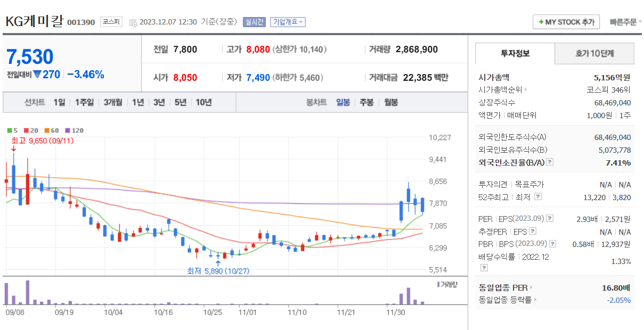Click the red 20-day moving average legend
This screenshot has width=644, height=330.
(30, 130)
